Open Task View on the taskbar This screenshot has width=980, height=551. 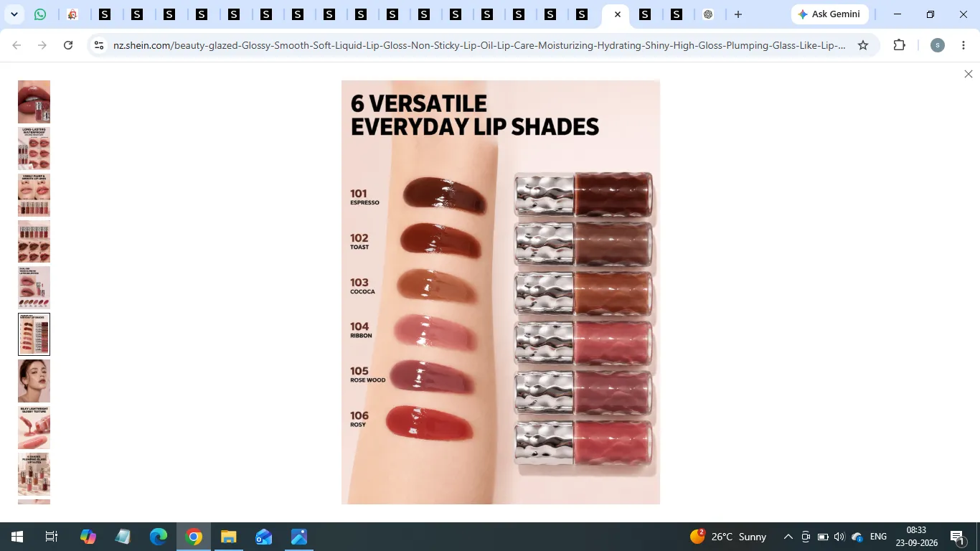[x=52, y=537]
